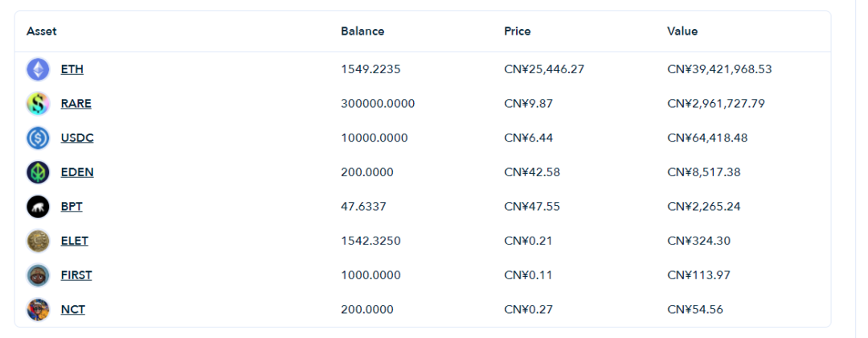Open the EDEN asset link
This screenshot has height=338, width=868.
click(x=77, y=172)
